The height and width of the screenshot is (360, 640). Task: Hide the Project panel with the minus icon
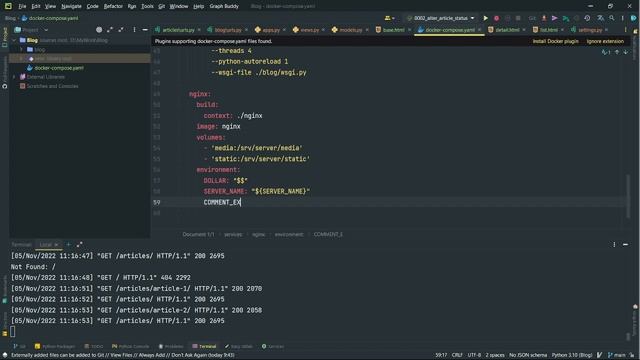coord(145,30)
